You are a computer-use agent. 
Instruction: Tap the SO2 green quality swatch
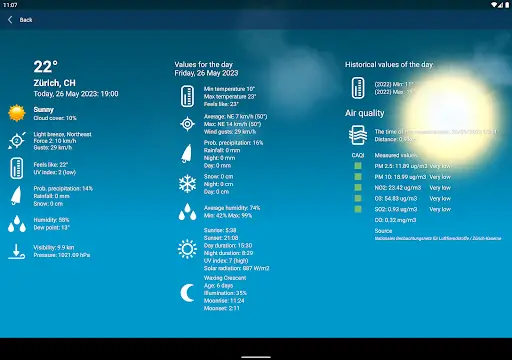pos(358,209)
